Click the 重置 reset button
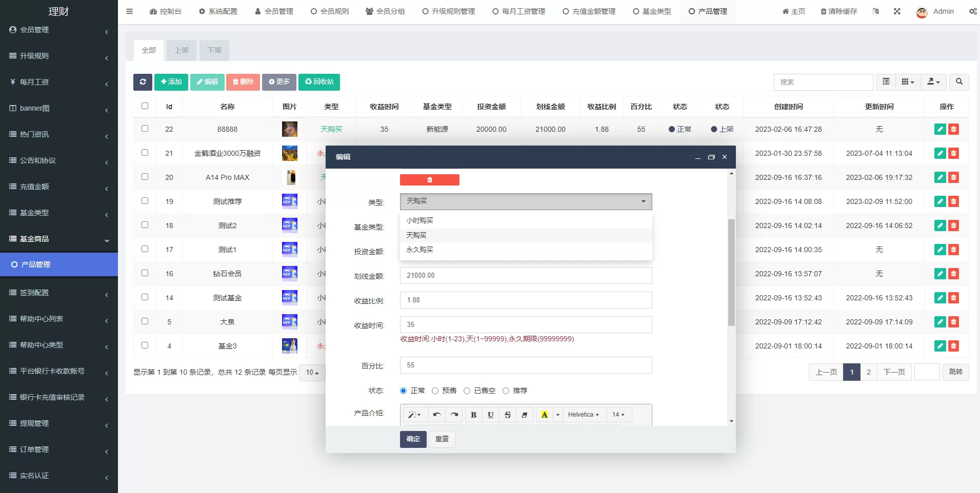This screenshot has height=493, width=980. coord(442,439)
